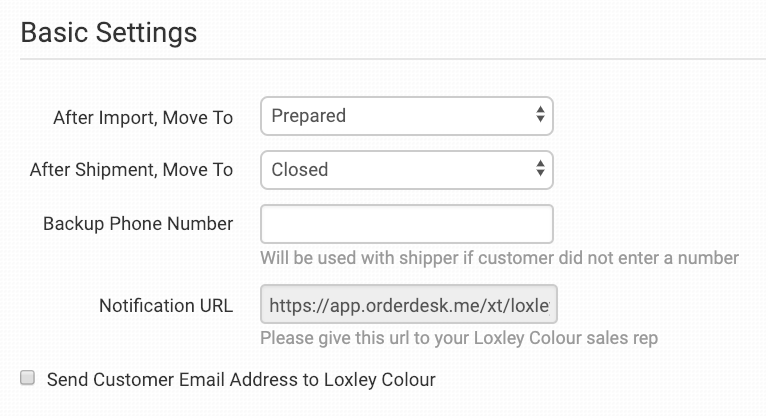
Task: Click the Notification URL label
Action: 166,306
